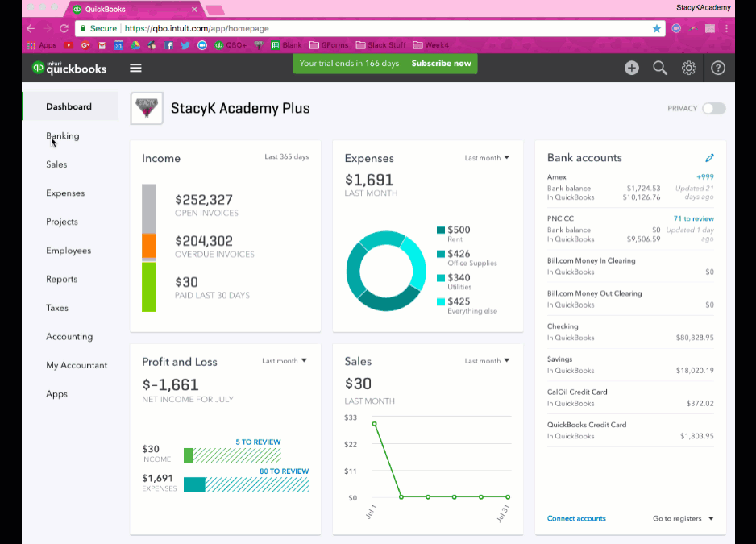Open Banking in the left sidebar
756x544 pixels.
pyautogui.click(x=63, y=135)
